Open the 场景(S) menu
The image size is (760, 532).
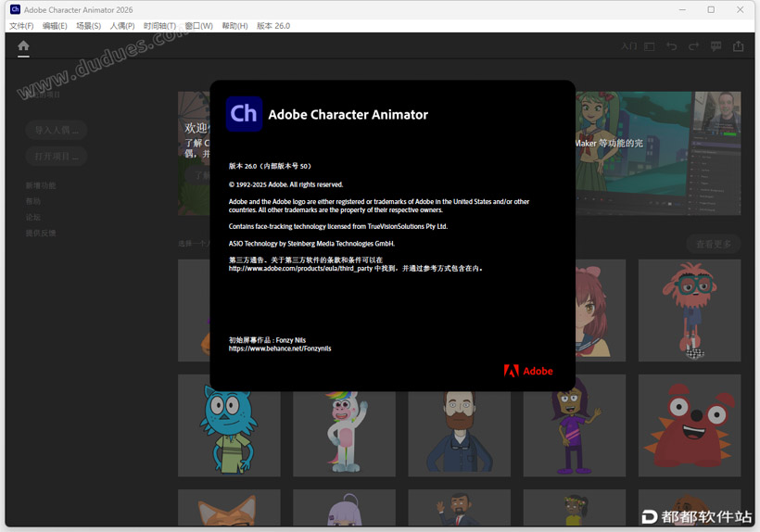tap(89, 26)
